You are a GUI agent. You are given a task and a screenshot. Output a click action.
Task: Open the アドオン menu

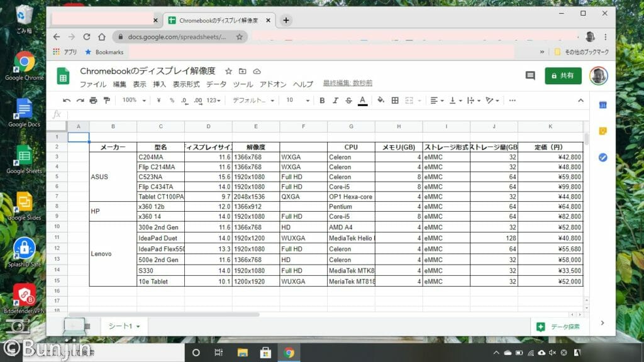273,84
